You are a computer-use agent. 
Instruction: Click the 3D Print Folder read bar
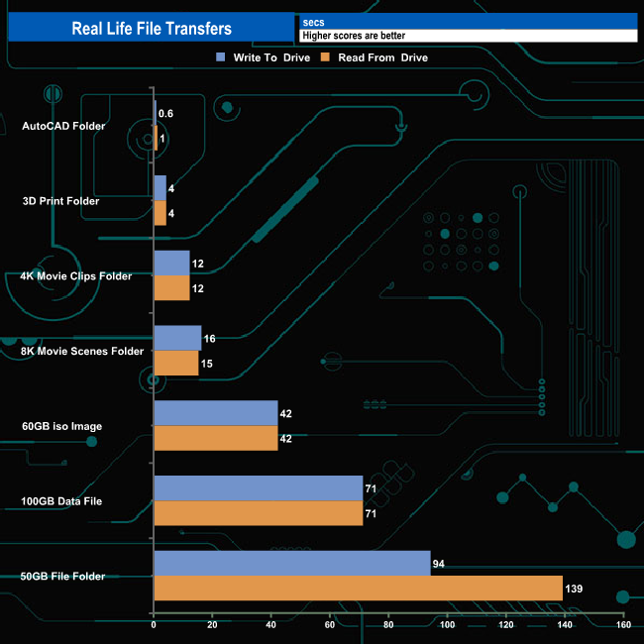tap(161, 213)
